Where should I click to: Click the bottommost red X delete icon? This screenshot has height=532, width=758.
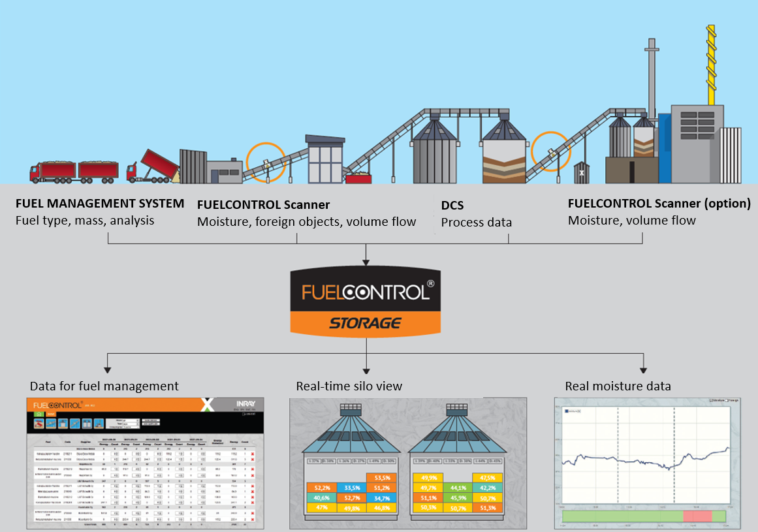(x=253, y=520)
